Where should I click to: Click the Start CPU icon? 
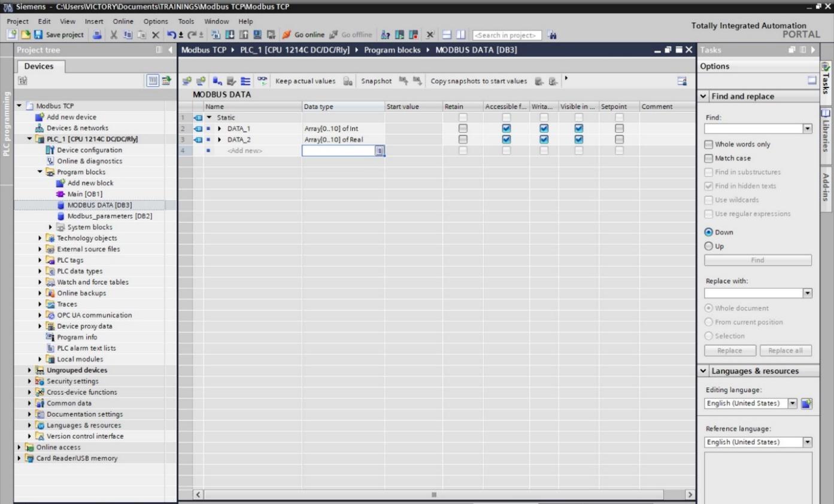coord(399,35)
